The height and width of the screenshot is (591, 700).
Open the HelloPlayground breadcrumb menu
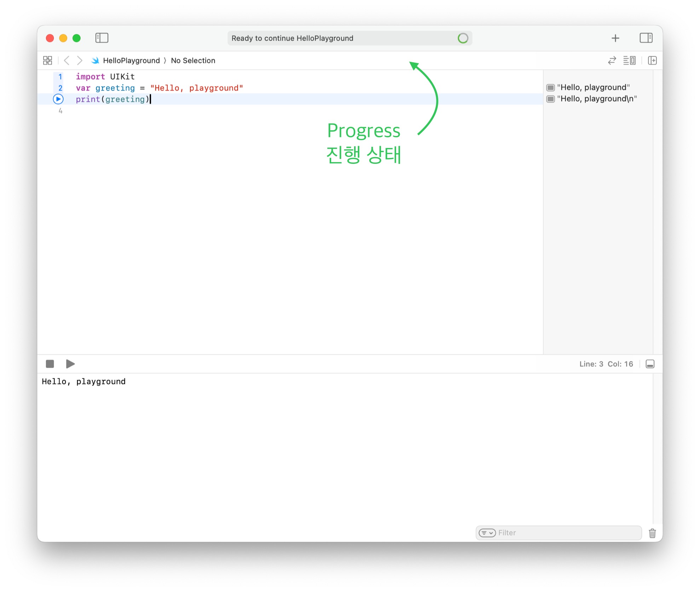pyautogui.click(x=131, y=61)
